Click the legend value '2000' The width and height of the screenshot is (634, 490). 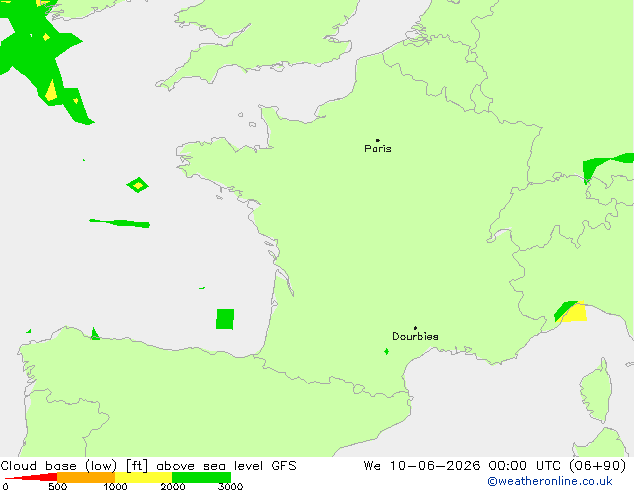coord(173,486)
